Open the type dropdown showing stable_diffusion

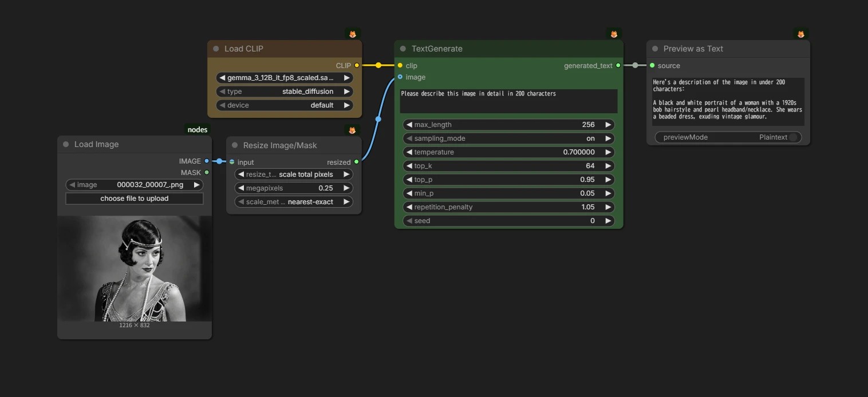[285, 92]
